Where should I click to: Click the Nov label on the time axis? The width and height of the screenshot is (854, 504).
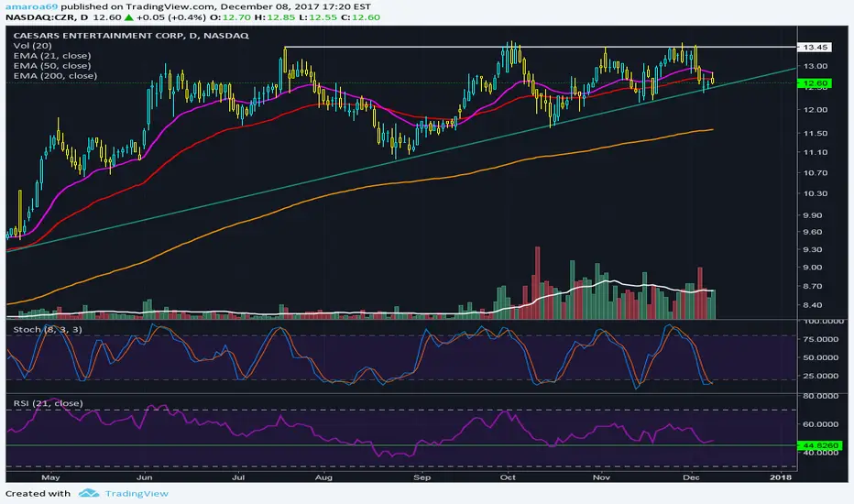coord(601,477)
